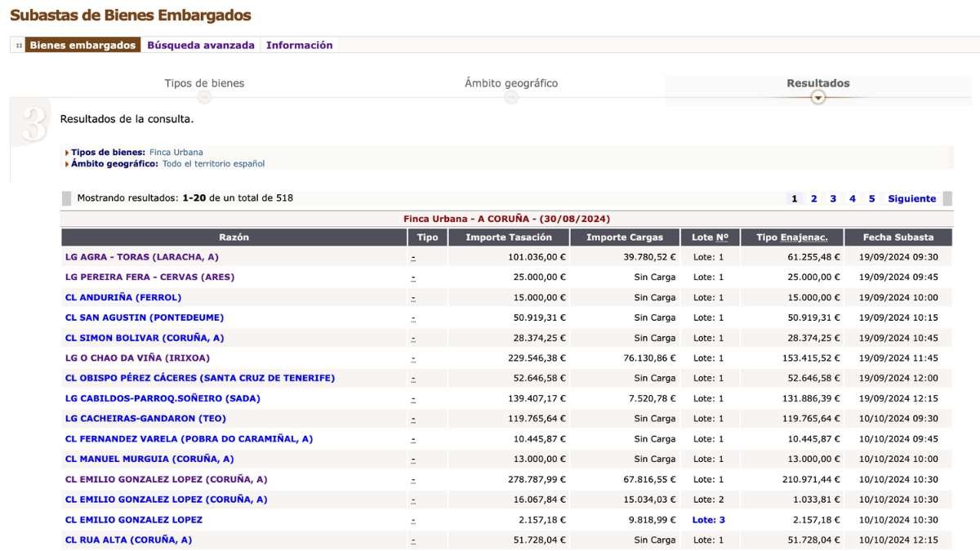Click the Tipo column header
Viewport: 980px width, 551px height.
click(x=427, y=238)
